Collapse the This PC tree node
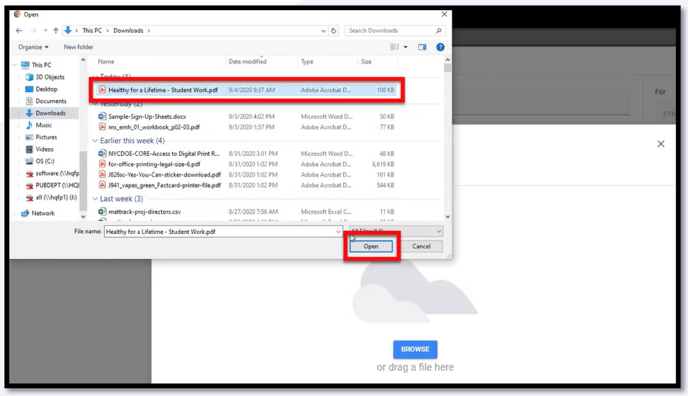 coord(15,65)
